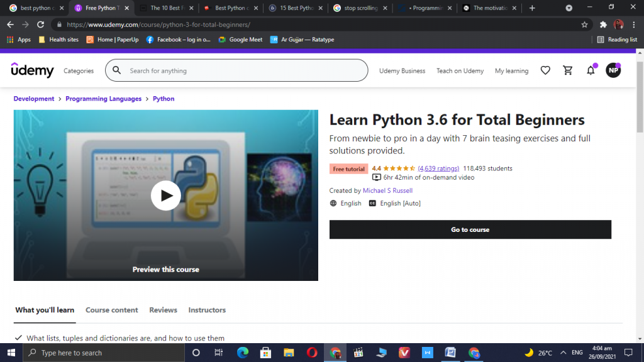
Task: Open the 4,639 ratings link
Action: pos(438,168)
